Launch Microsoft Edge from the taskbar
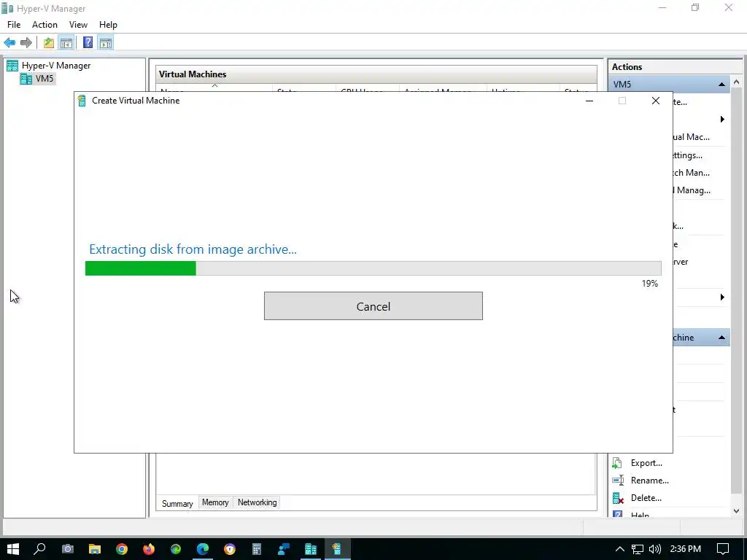The image size is (747, 560). click(x=203, y=549)
